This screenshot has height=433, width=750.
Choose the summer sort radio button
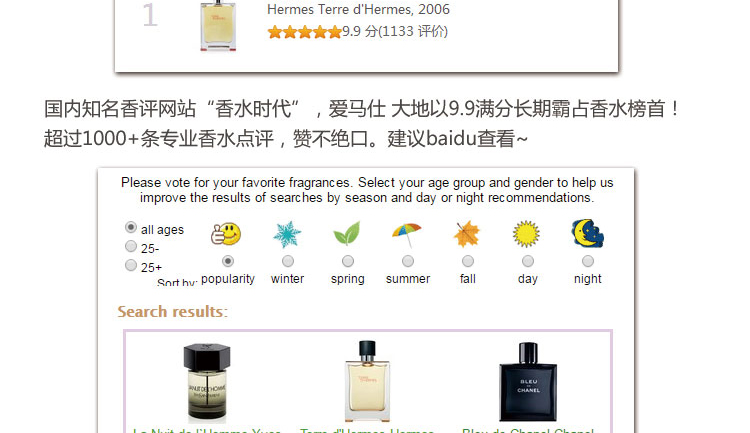408,261
